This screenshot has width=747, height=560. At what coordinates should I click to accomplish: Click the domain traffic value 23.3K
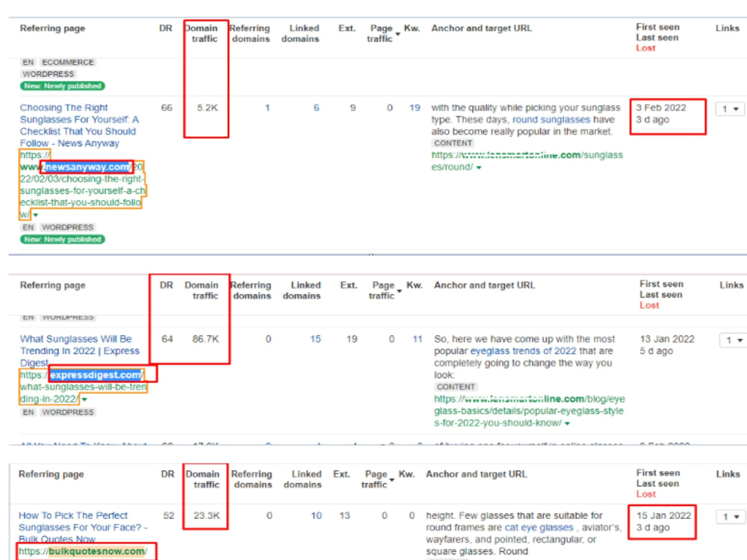pos(207,515)
